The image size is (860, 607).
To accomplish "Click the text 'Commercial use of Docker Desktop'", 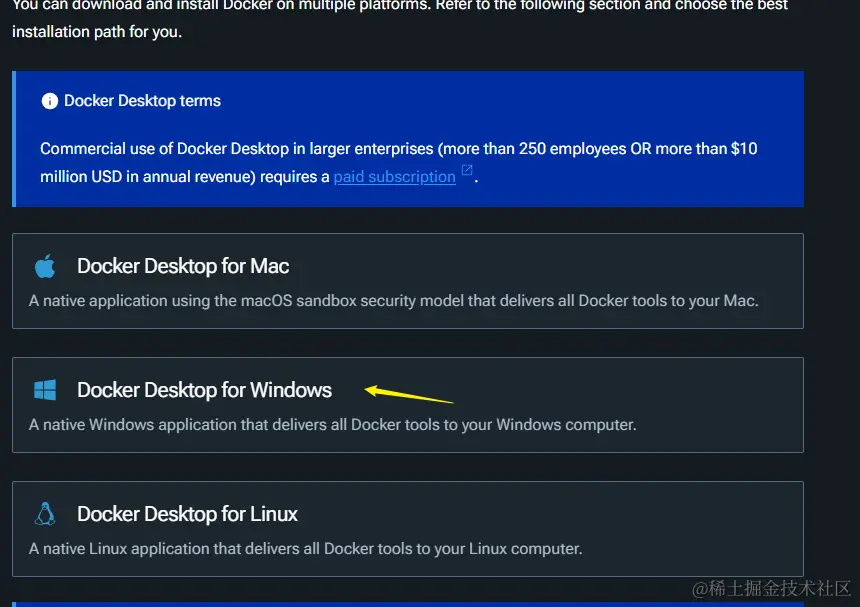I will pos(165,149).
